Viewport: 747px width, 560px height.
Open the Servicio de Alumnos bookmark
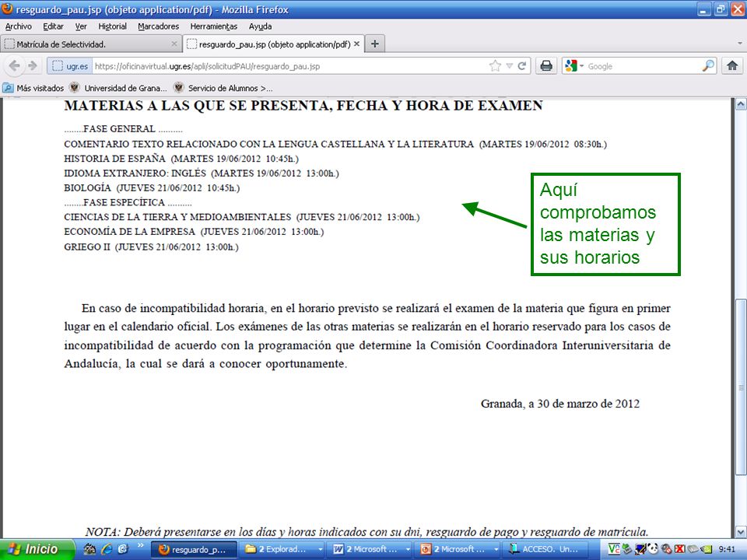pos(224,88)
